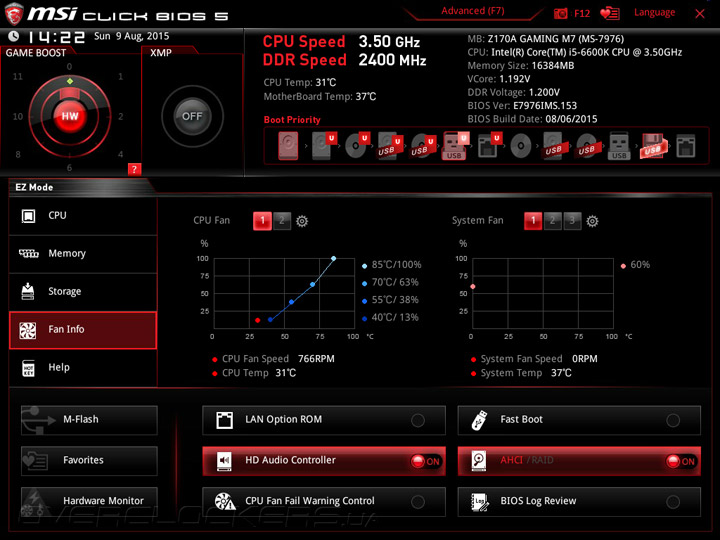Enable the LAN Option ROM radio toggle
Viewport: 720px width, 540px height.
[x=418, y=420]
